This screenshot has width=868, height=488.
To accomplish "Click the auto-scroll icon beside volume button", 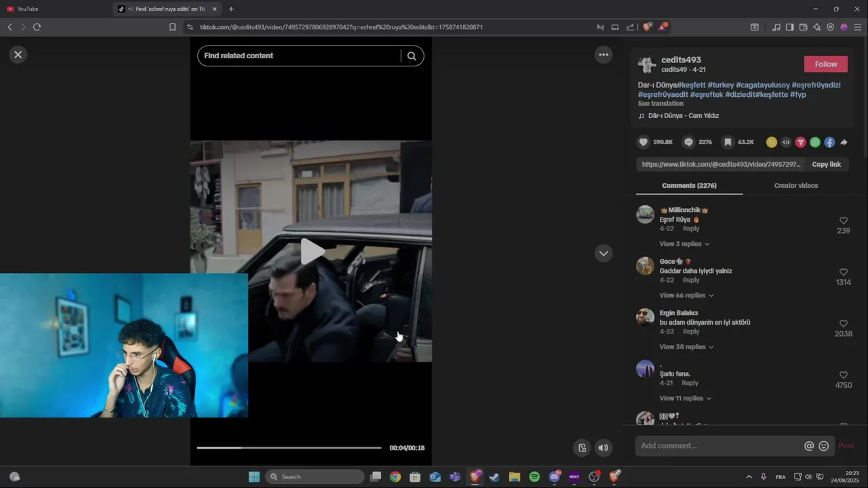I will click(x=582, y=447).
